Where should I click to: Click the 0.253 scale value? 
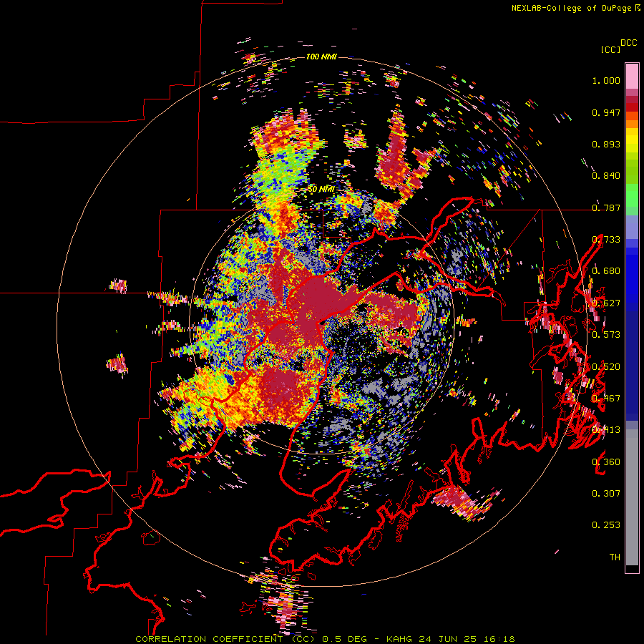[606, 525]
